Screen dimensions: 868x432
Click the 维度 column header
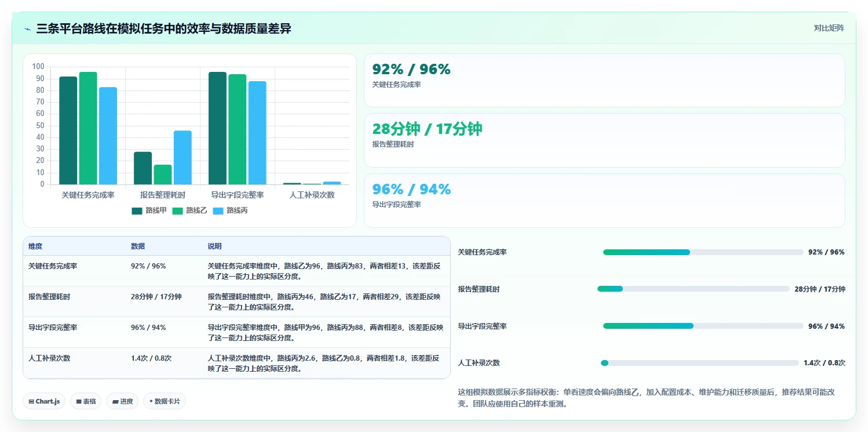point(35,246)
